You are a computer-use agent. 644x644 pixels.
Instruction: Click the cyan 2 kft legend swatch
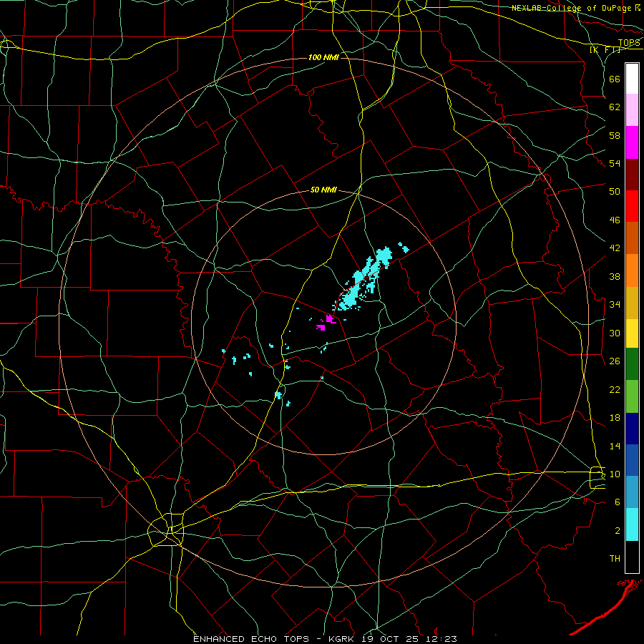pyautogui.click(x=632, y=525)
